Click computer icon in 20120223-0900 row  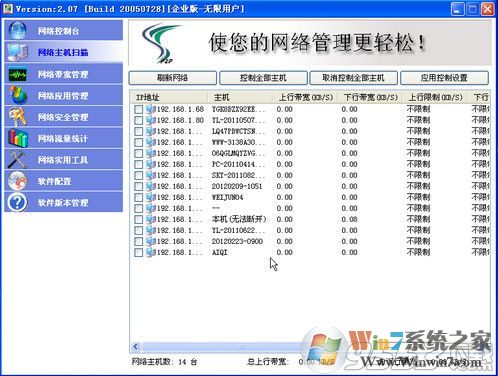point(151,241)
